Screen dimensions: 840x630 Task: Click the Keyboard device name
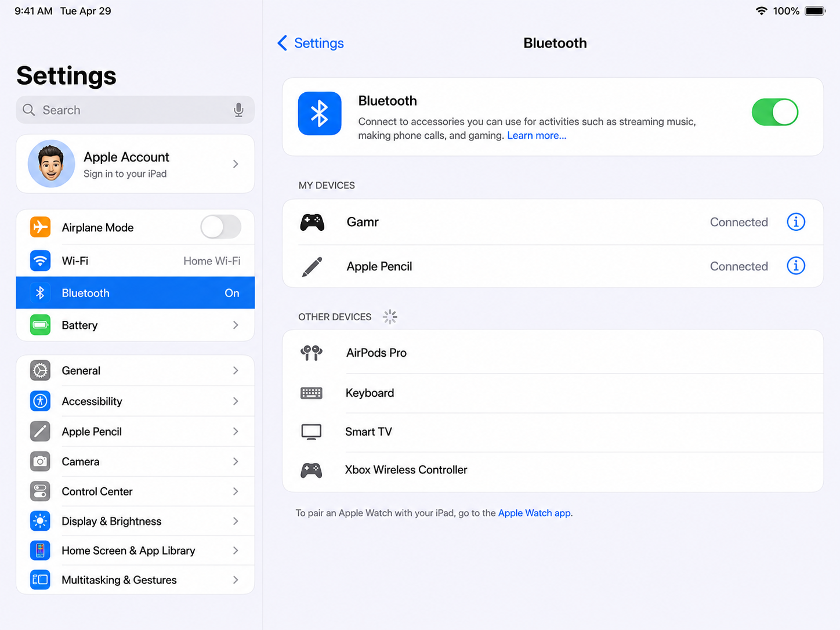point(370,393)
